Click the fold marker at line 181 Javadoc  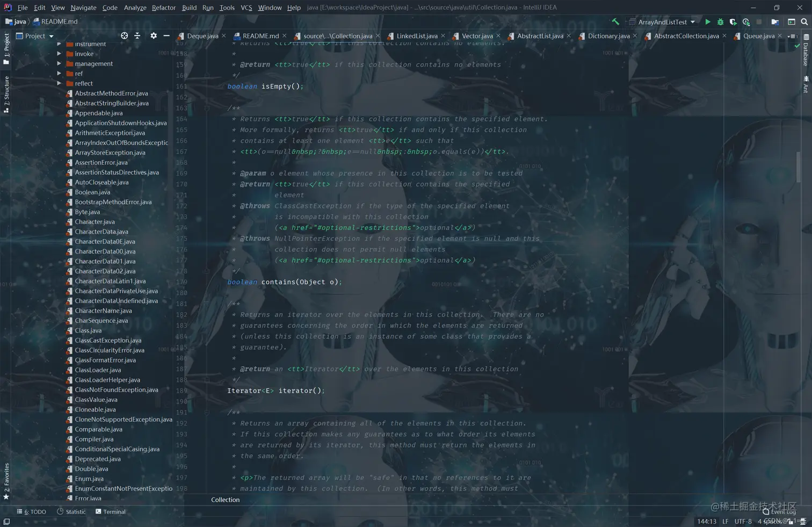(x=206, y=304)
